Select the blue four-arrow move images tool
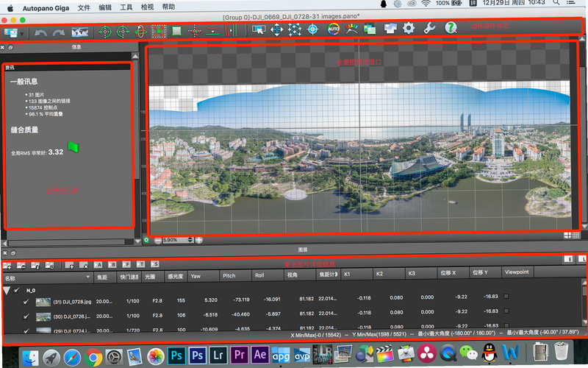Viewport: 588px width, 368px height. 277,29
